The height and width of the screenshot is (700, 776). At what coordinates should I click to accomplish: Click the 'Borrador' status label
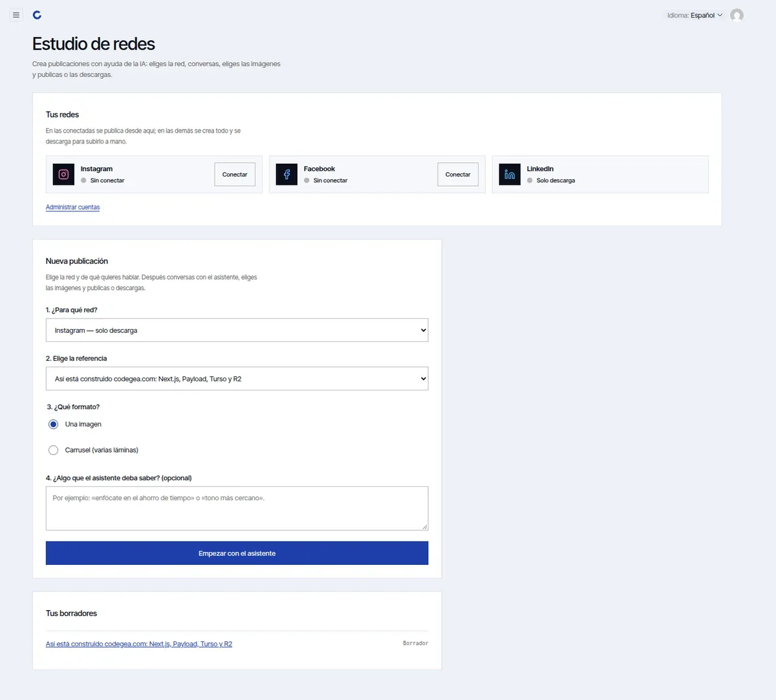click(415, 643)
